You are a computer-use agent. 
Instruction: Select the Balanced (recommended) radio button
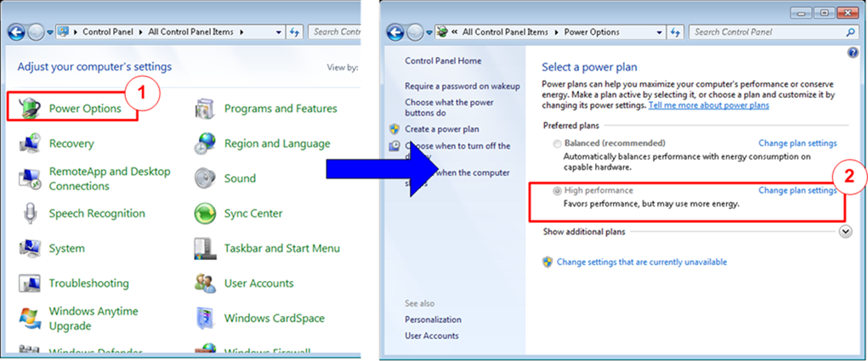[558, 144]
